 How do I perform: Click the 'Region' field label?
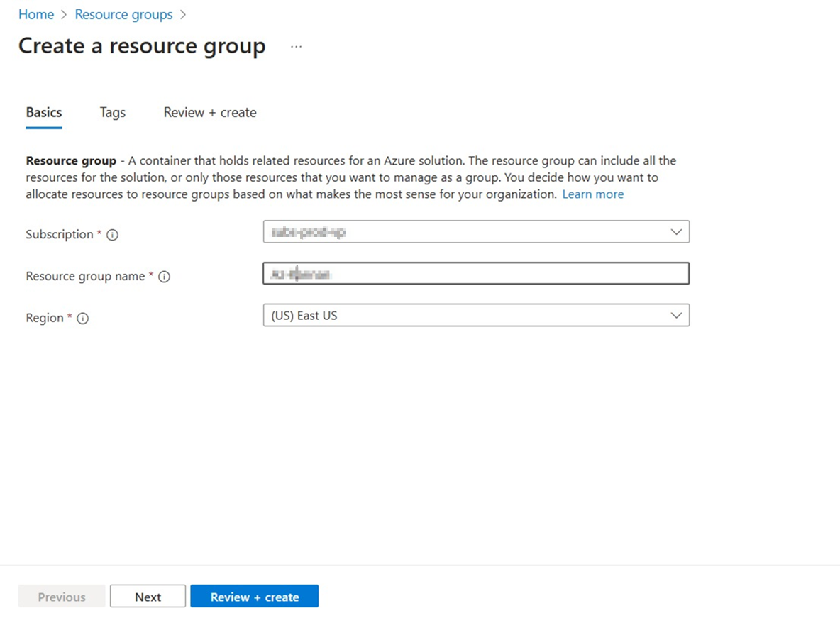pyautogui.click(x=45, y=318)
